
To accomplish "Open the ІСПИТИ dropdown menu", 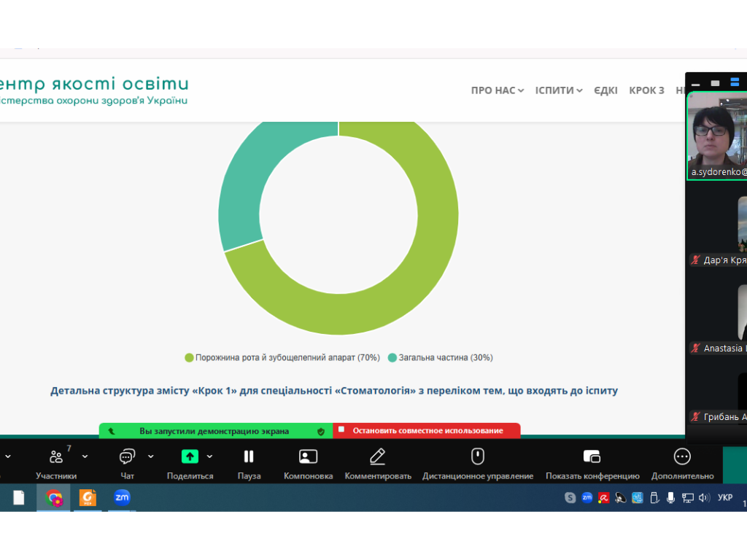I will 559,90.
